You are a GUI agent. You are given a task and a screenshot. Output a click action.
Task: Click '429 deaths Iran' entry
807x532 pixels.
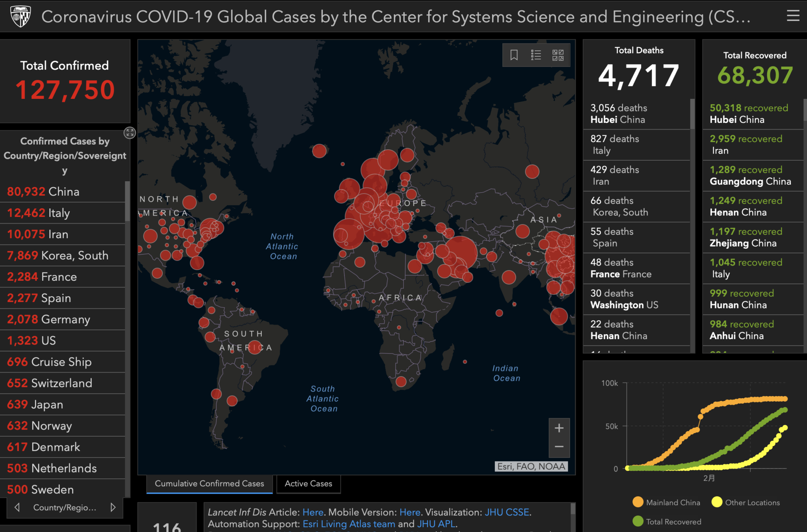tap(636, 176)
